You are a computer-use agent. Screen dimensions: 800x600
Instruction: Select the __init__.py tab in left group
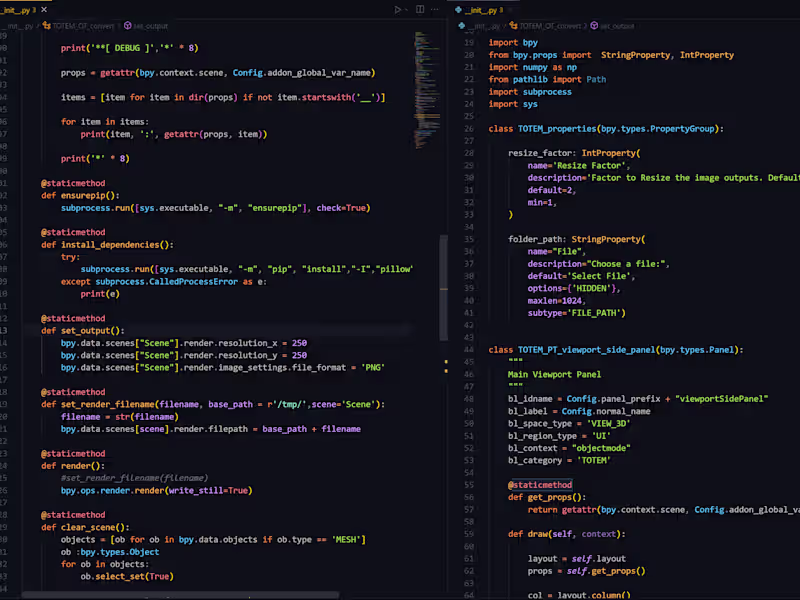pos(14,9)
